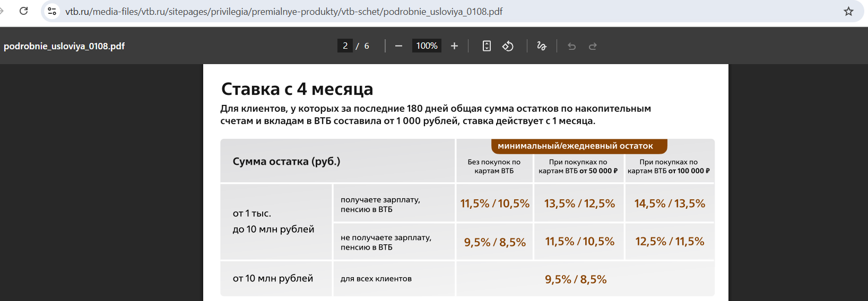This screenshot has height=301, width=868.
Task: Click 'получаете зарплату, пенсию в ВТБ' cell
Action: click(394, 203)
